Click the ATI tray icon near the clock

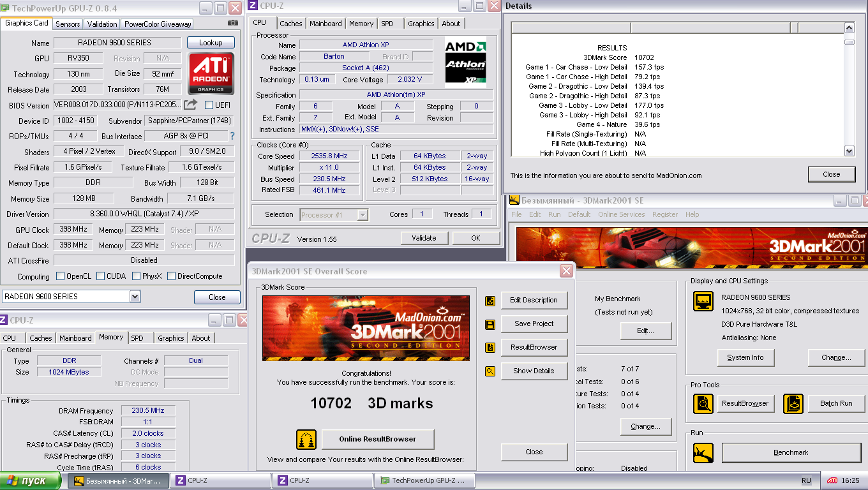point(833,480)
